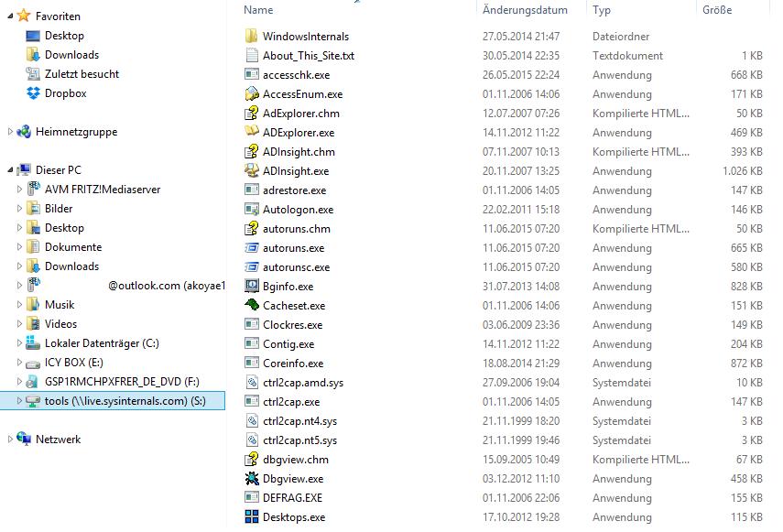Select the ADInsight.chm file name
783x532 pixels.
click(299, 152)
